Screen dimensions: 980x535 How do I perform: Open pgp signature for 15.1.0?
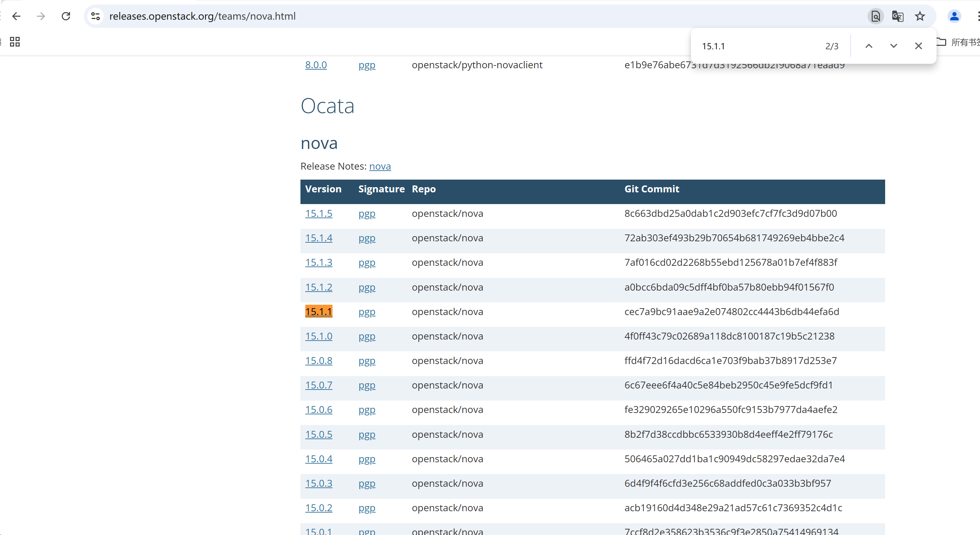(367, 337)
